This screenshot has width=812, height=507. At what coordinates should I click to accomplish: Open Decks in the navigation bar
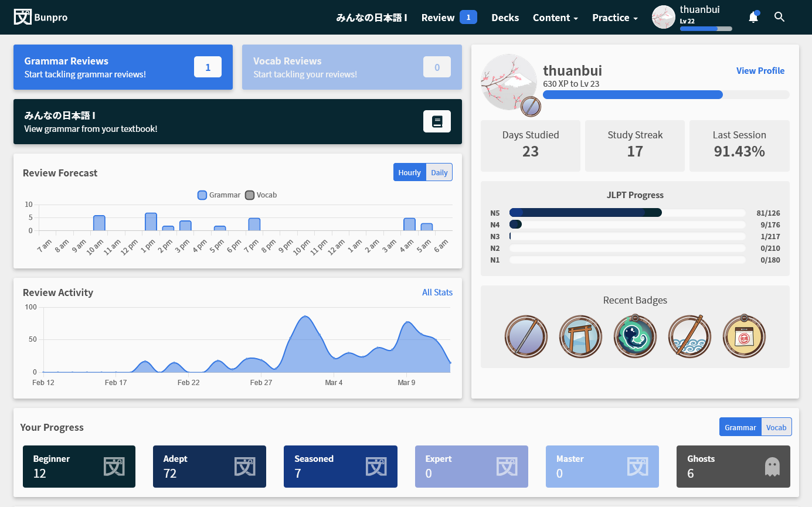505,18
